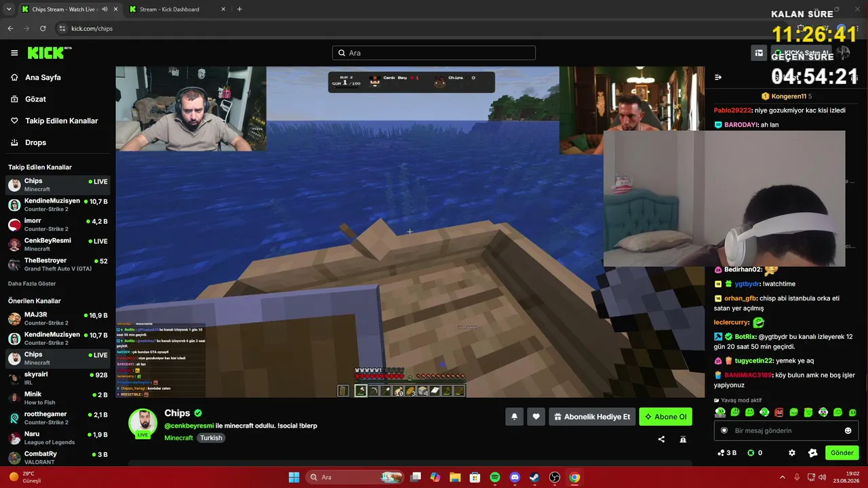Collapse the chat panel
868x488 pixels.
pos(718,77)
